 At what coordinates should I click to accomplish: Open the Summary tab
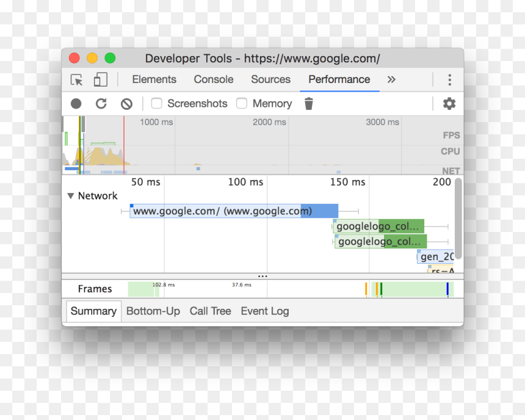point(94,311)
